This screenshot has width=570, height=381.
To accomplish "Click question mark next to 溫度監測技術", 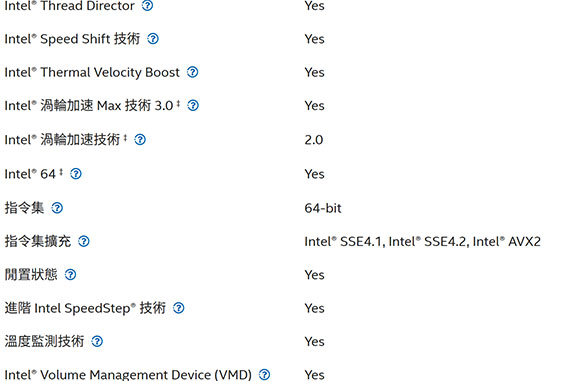I will (x=97, y=341).
